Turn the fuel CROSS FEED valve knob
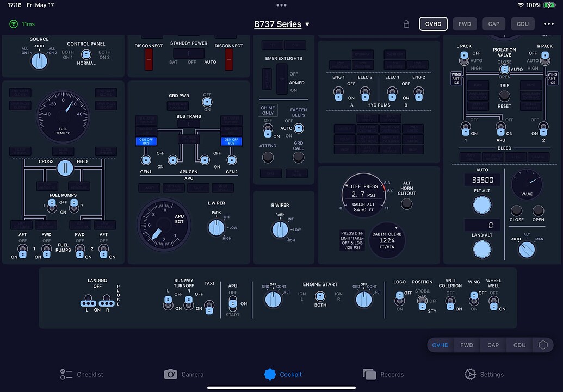The width and height of the screenshot is (563, 392). (65, 168)
